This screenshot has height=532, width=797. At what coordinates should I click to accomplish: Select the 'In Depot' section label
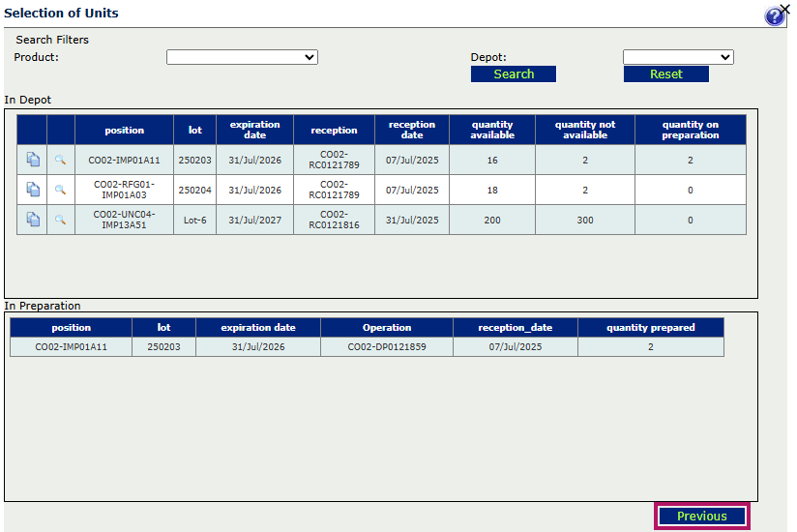pos(27,100)
